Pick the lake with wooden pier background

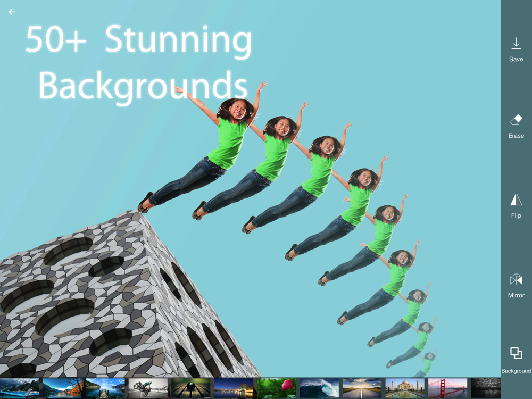click(x=105, y=388)
